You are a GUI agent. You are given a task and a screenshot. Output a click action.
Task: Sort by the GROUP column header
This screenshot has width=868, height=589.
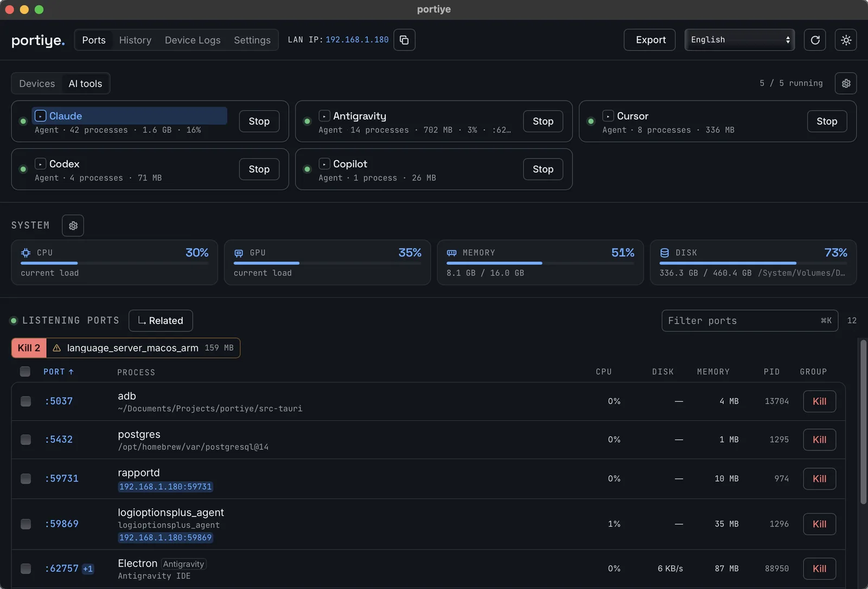point(813,372)
